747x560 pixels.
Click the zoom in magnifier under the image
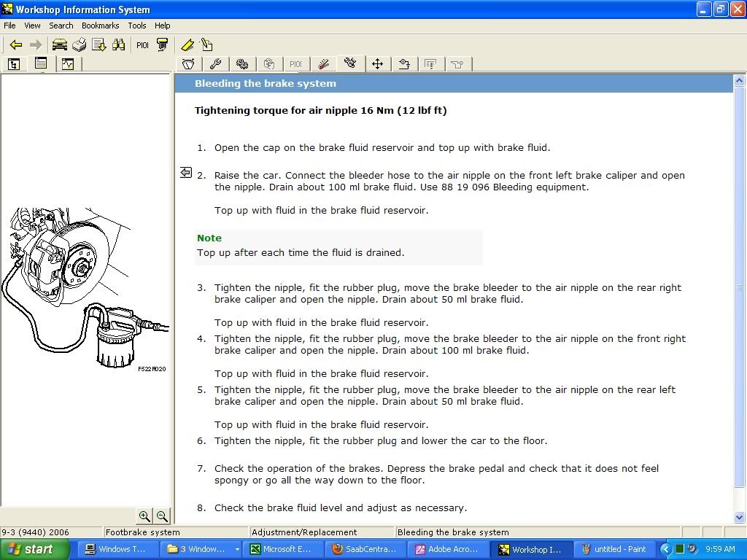point(144,516)
